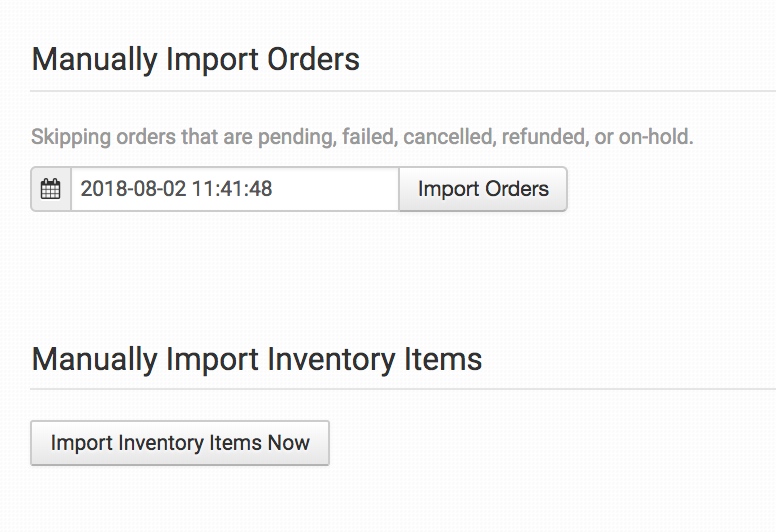This screenshot has height=532, width=776.
Task: Place cursor on time 11:41:48 in field
Action: [232, 189]
